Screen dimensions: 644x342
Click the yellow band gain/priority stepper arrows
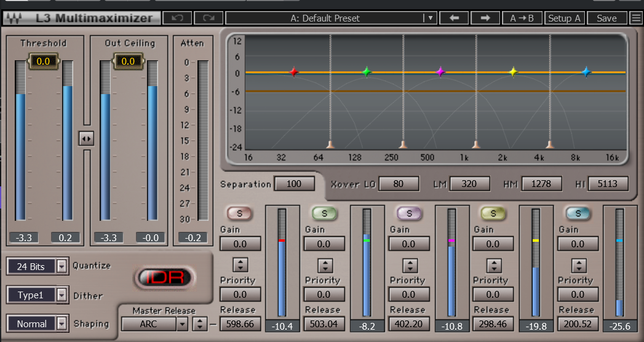pyautogui.click(x=494, y=265)
